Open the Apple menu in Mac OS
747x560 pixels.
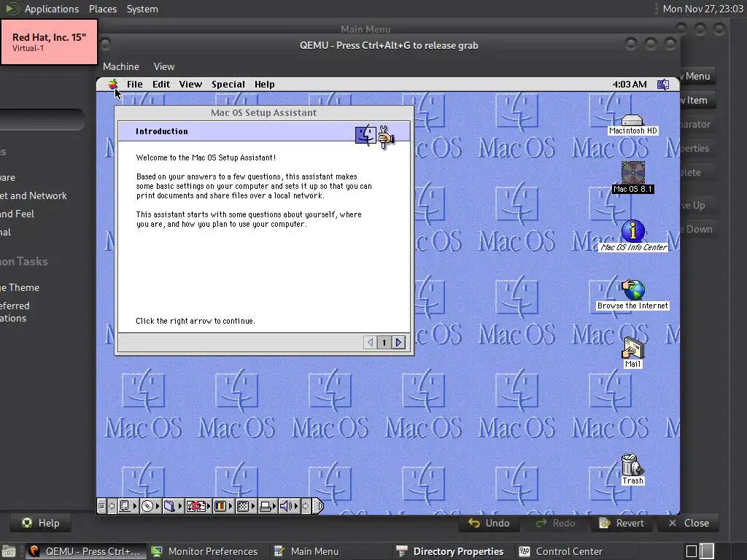click(x=113, y=85)
